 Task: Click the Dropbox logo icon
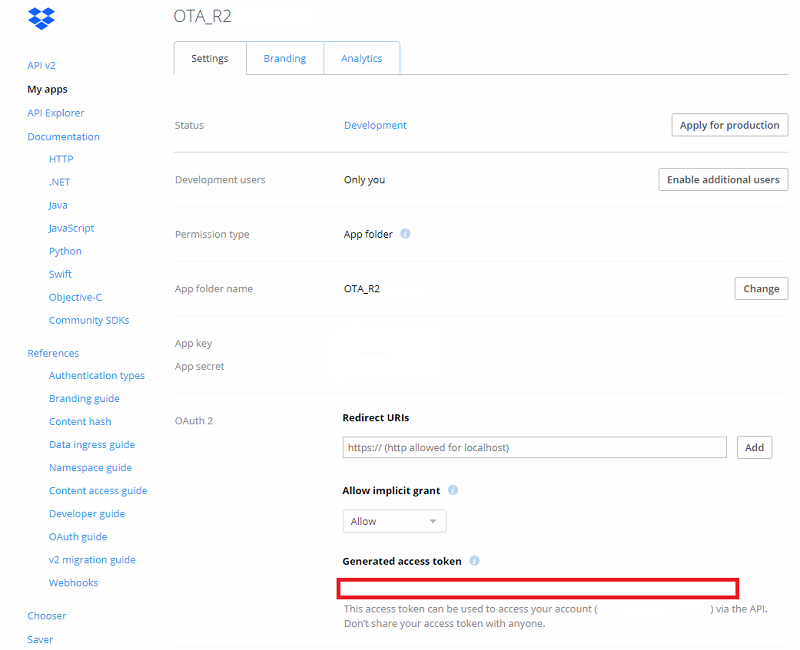pyautogui.click(x=41, y=19)
